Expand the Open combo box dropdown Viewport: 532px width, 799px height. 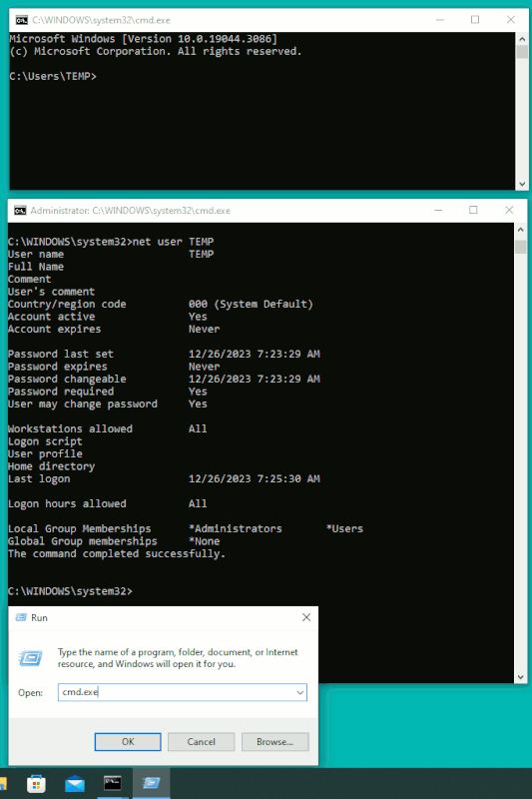(x=299, y=692)
